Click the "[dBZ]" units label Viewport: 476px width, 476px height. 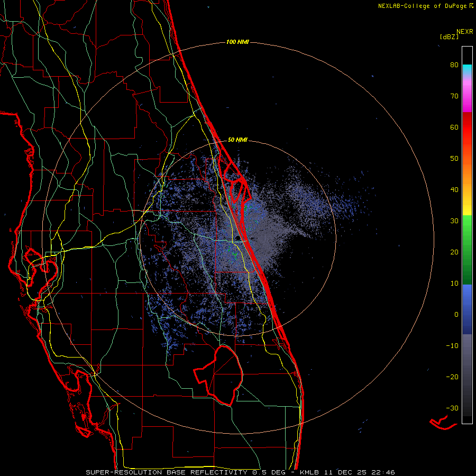(449, 37)
